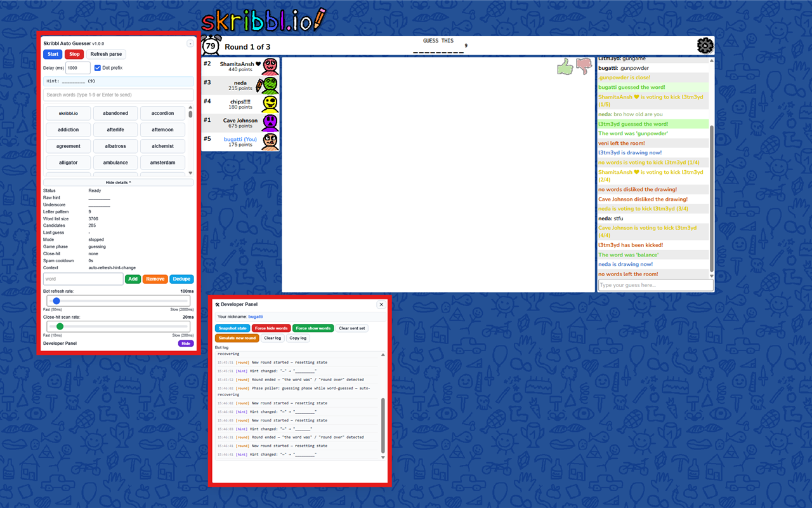Select the word 'ambulance'

(x=115, y=163)
